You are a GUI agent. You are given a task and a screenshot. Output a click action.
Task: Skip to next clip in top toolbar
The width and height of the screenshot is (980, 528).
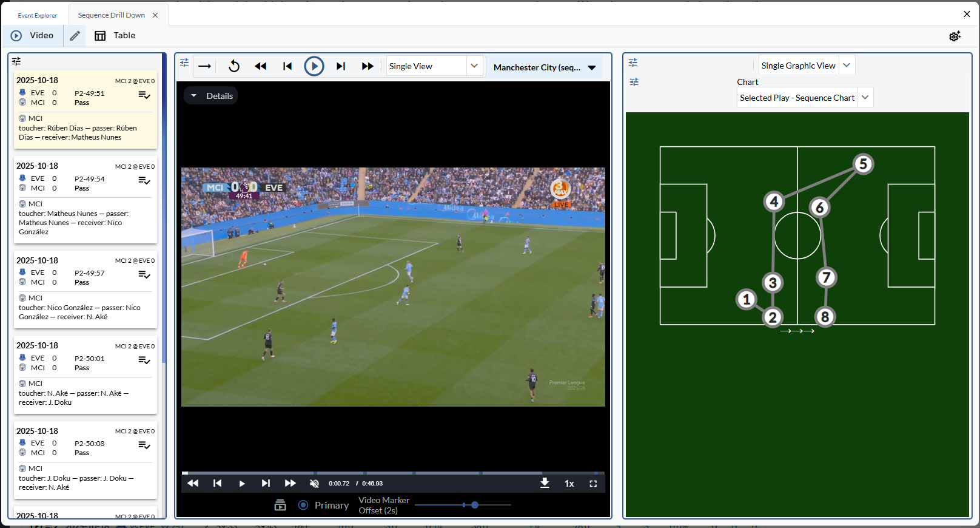[341, 66]
